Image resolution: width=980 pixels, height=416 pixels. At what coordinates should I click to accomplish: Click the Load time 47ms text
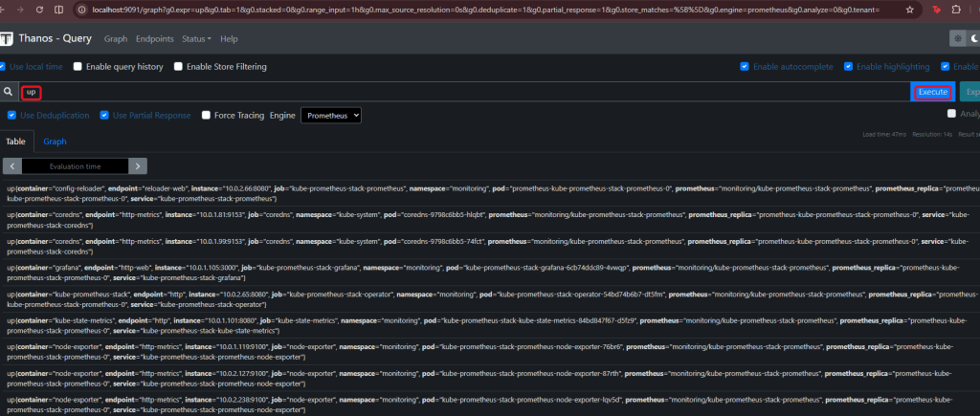coord(883,134)
